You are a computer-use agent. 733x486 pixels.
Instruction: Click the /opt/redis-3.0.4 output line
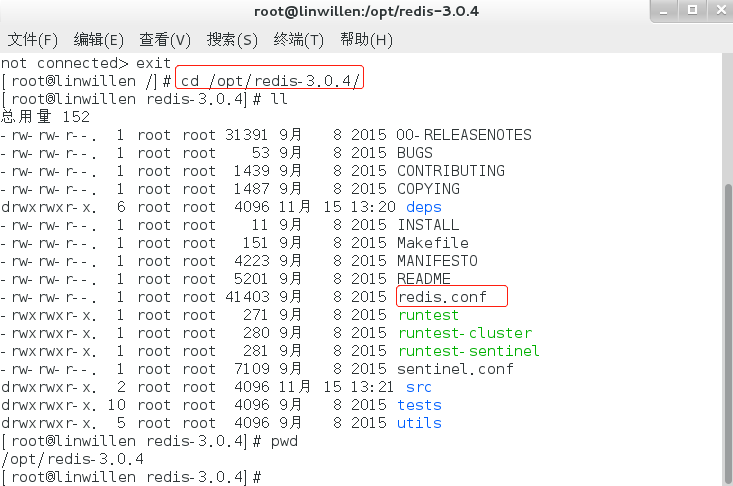pos(72,459)
